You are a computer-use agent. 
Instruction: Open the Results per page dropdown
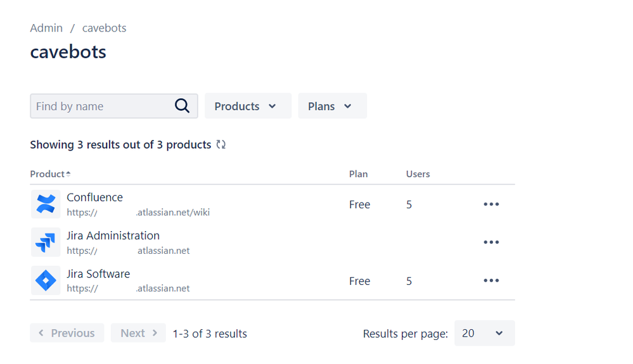485,333
